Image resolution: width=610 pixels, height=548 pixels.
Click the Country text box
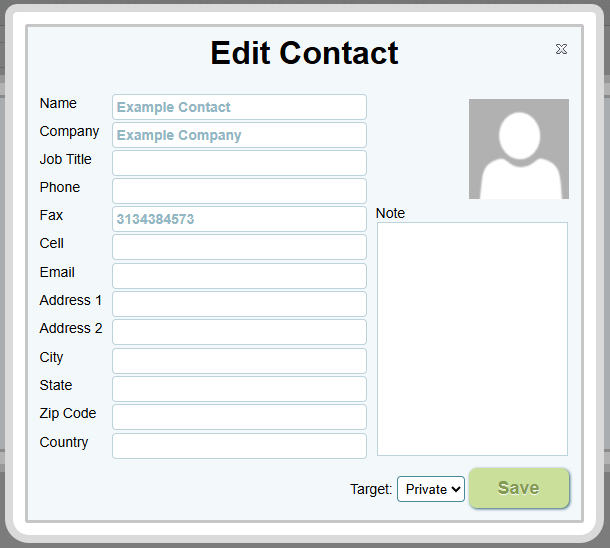tap(239, 446)
